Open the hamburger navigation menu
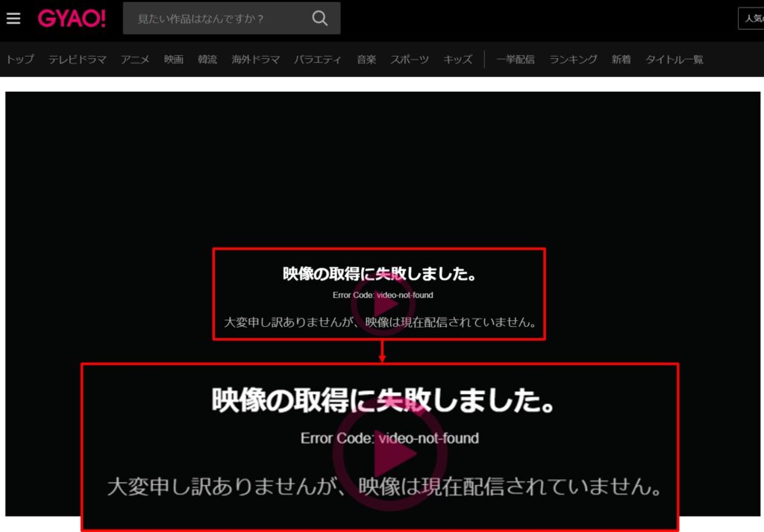Image resolution: width=764 pixels, height=532 pixels. 13,18
